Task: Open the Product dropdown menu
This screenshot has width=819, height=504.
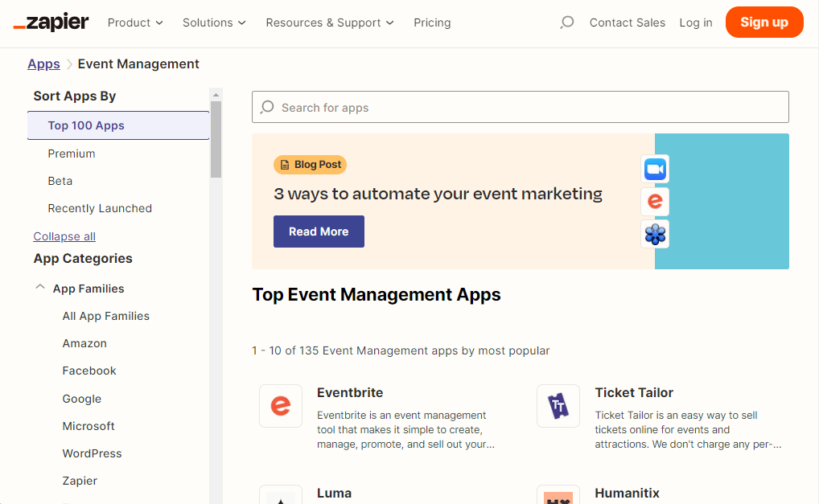Action: coord(135,23)
